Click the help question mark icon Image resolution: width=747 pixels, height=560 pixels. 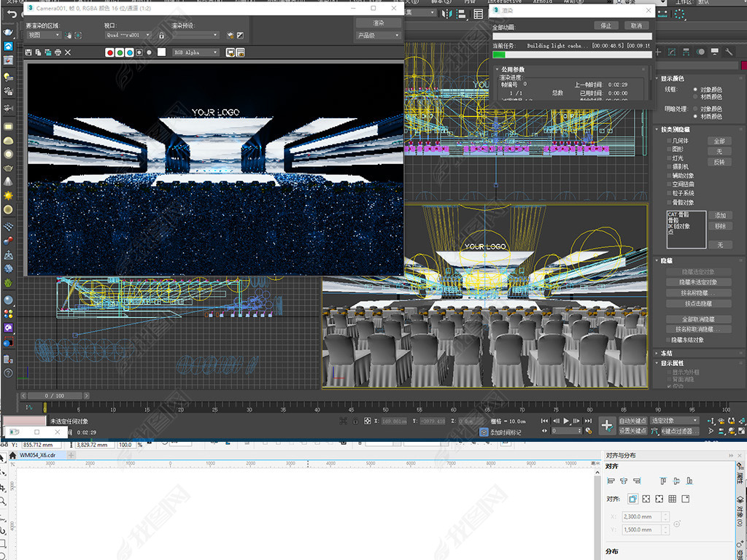(8, 373)
